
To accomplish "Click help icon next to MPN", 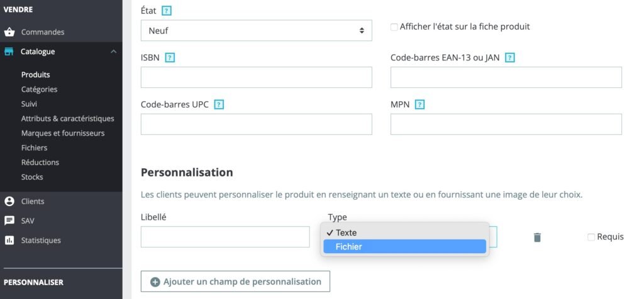I will pos(419,105).
